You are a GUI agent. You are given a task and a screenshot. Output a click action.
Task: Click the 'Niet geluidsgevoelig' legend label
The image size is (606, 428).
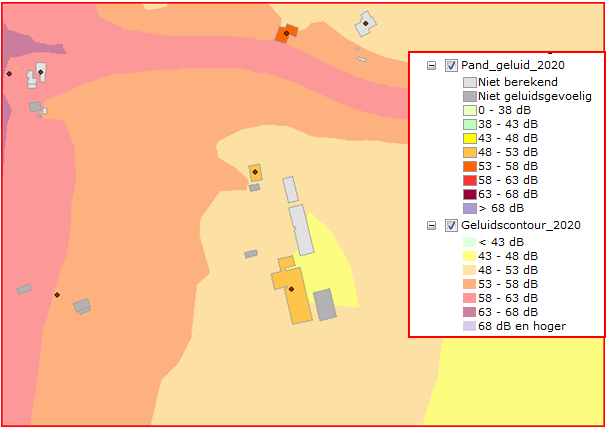coord(535,96)
